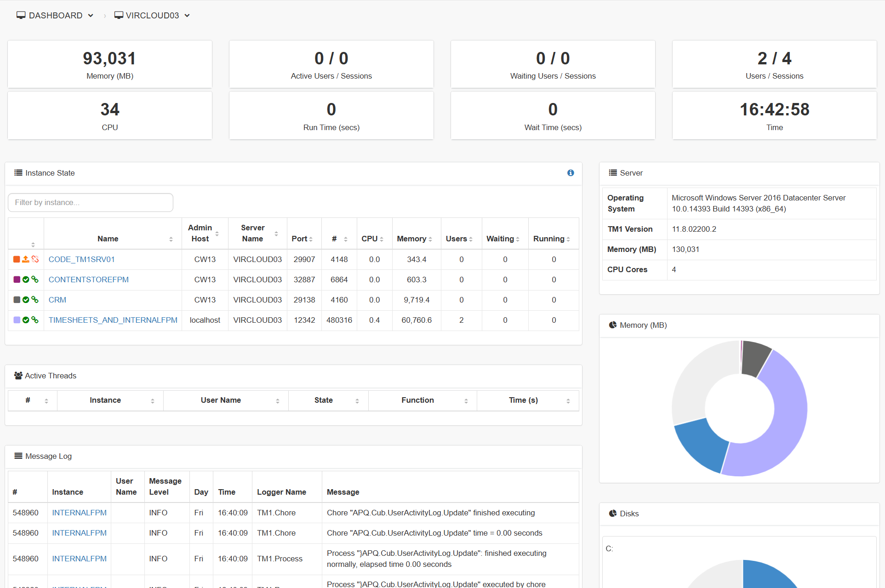Screen dimensions: 885x588
Task: Click the purple color swatch for CONTENTSTOREFPM
Action: tap(17, 280)
